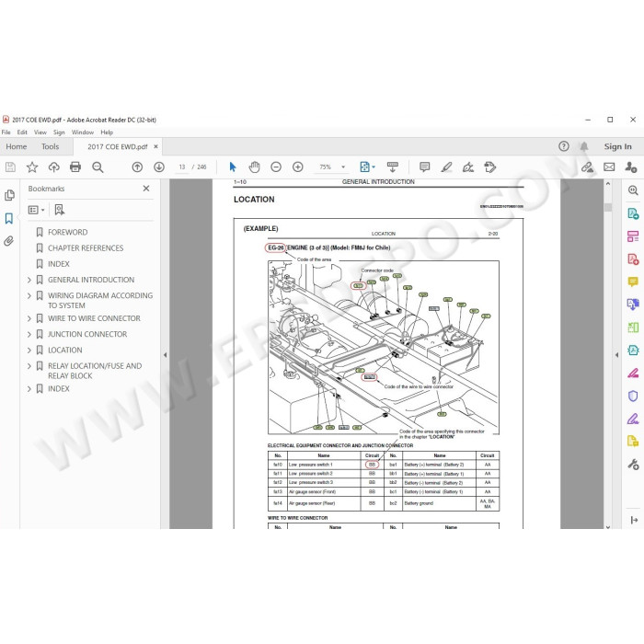This screenshot has width=644, height=644.
Task: Open the Window menu
Action: [83, 132]
